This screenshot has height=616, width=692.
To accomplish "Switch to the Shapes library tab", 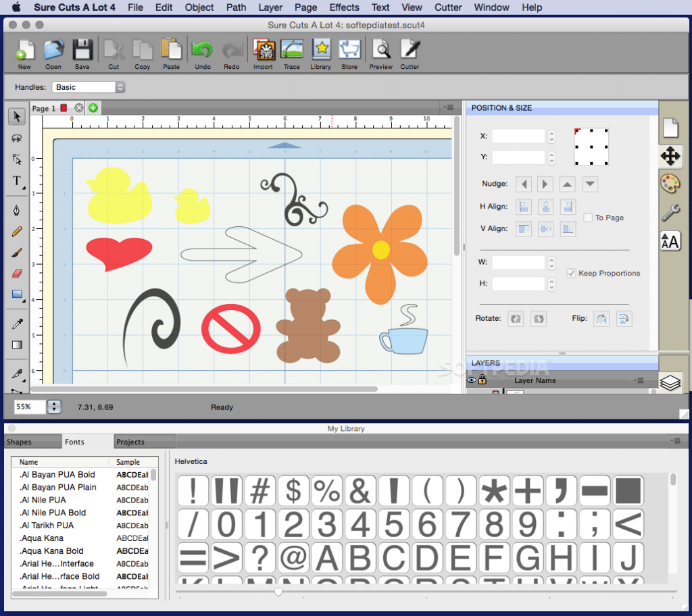I will tap(32, 442).
